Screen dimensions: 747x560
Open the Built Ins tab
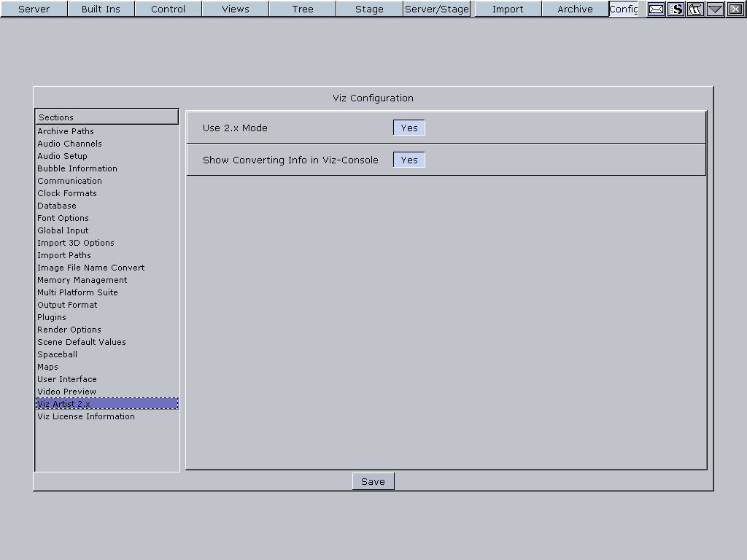(x=101, y=9)
